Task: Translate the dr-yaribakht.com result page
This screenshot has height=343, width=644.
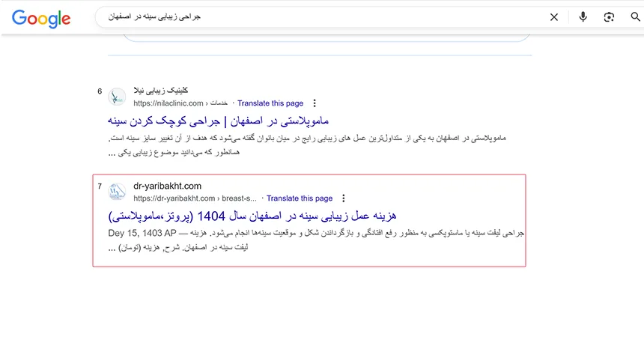Action: [300, 198]
